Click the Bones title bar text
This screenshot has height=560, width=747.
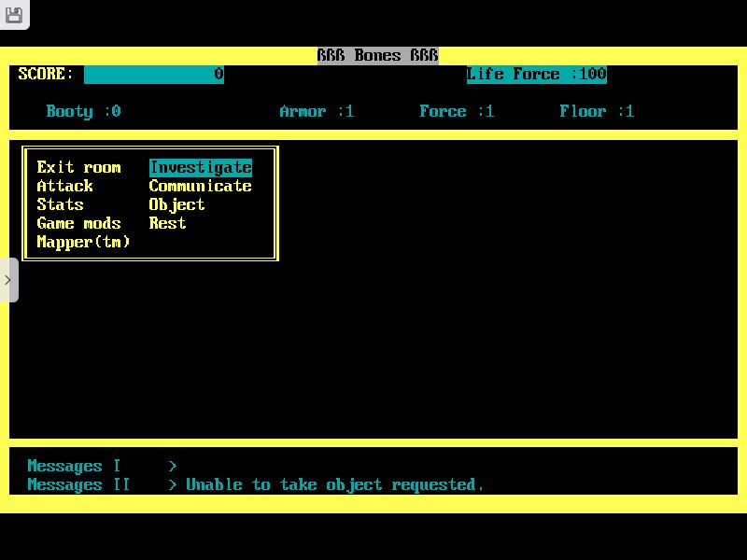(377, 55)
